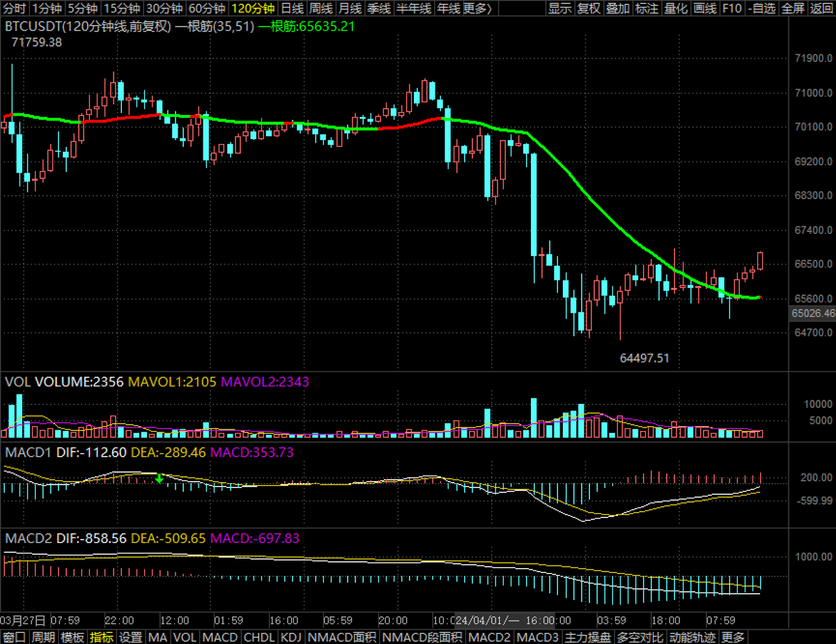Select the highlighted 120分钟 period tab
Screen dimensions: 836x644
254,8
